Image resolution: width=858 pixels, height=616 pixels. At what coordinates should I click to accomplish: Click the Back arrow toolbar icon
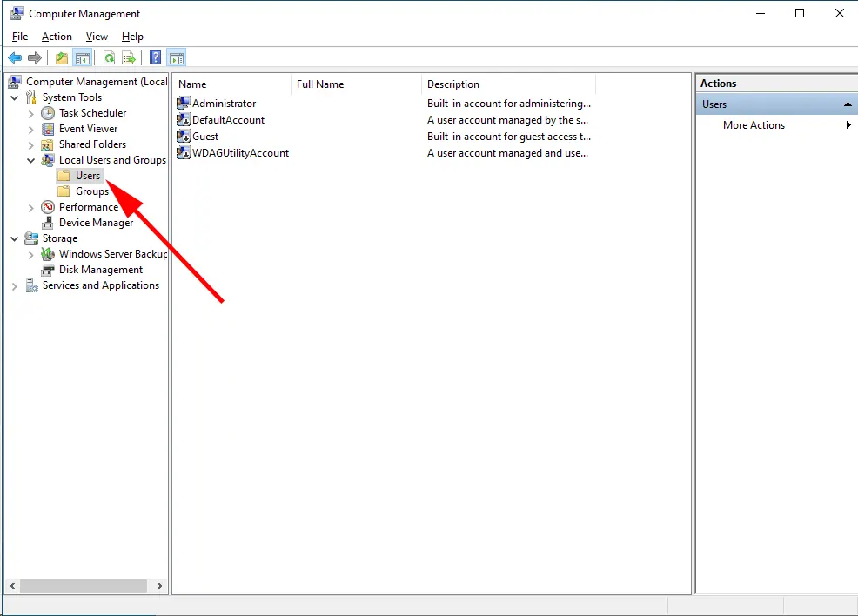pyautogui.click(x=15, y=57)
